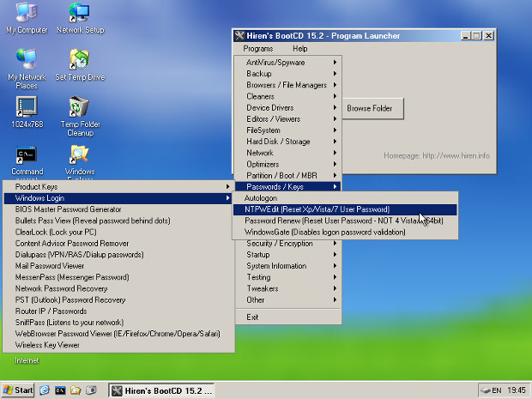Select the Windows Explorer desktop icon

pyautogui.click(x=80, y=162)
